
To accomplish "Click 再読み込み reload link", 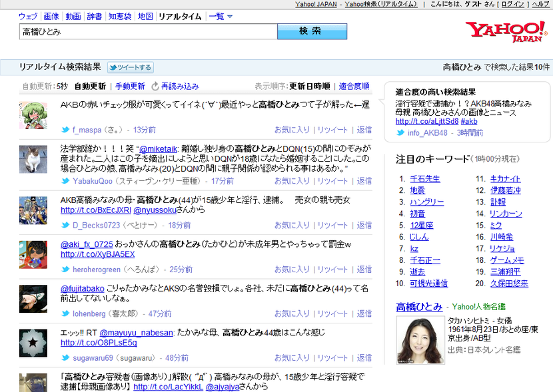I will click(x=180, y=87).
